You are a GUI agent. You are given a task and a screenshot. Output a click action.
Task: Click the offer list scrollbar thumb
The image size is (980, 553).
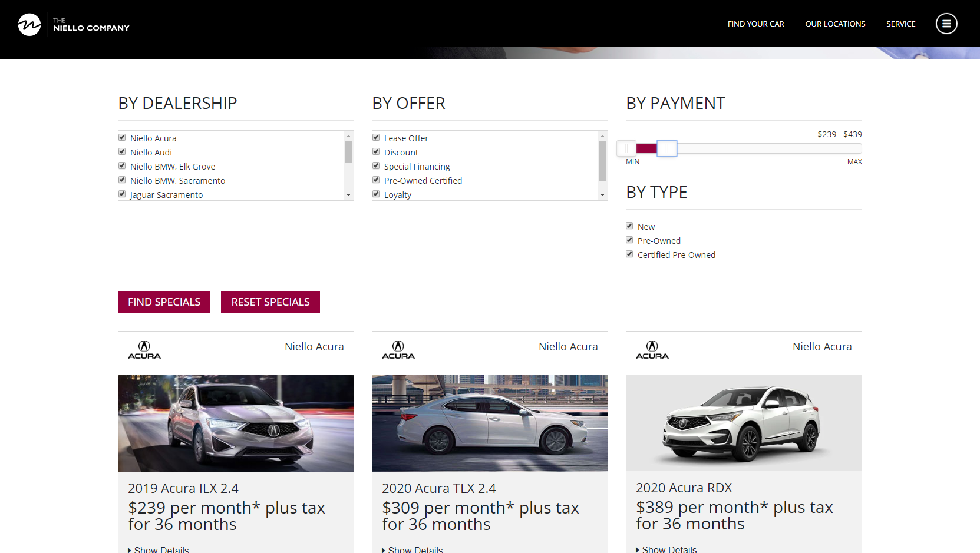click(602, 161)
